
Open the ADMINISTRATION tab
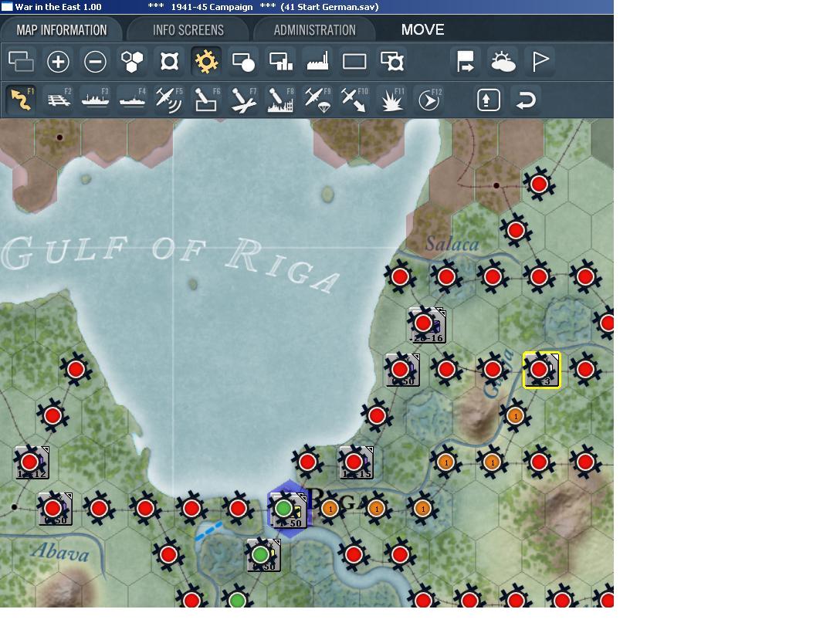pyautogui.click(x=314, y=30)
